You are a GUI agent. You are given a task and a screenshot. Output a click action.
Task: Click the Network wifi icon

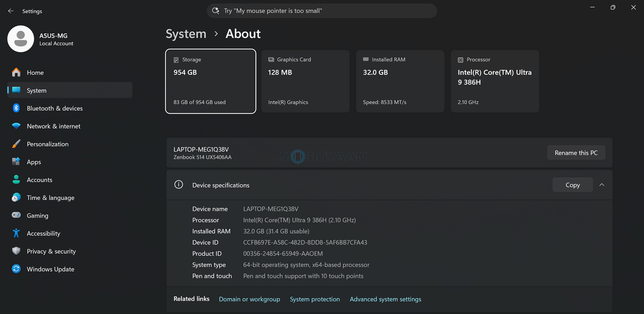click(16, 126)
